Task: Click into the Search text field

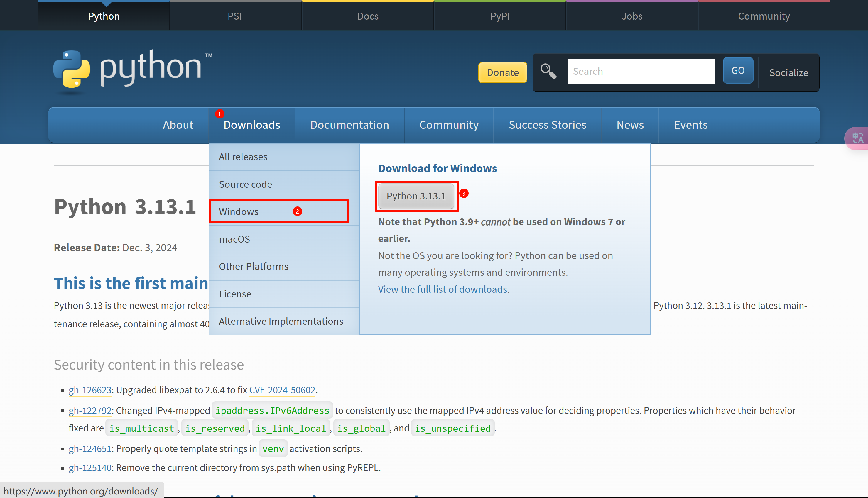Action: pos(641,71)
